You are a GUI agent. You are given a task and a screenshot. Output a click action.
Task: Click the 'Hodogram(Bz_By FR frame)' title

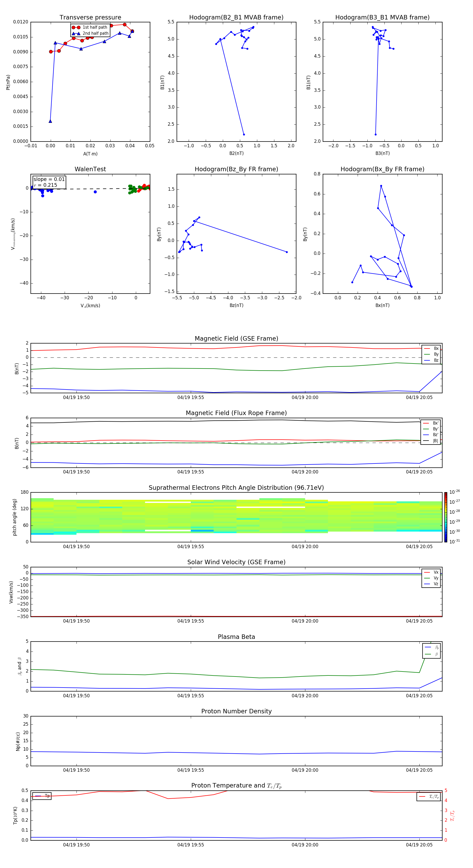236,169
